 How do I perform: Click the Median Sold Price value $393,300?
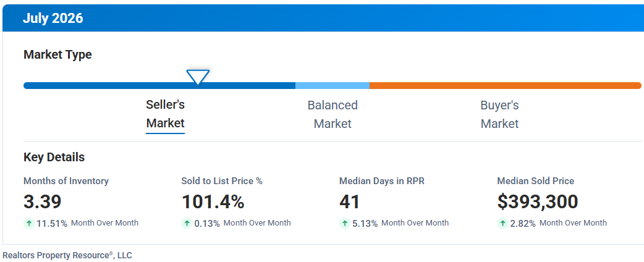pos(538,201)
